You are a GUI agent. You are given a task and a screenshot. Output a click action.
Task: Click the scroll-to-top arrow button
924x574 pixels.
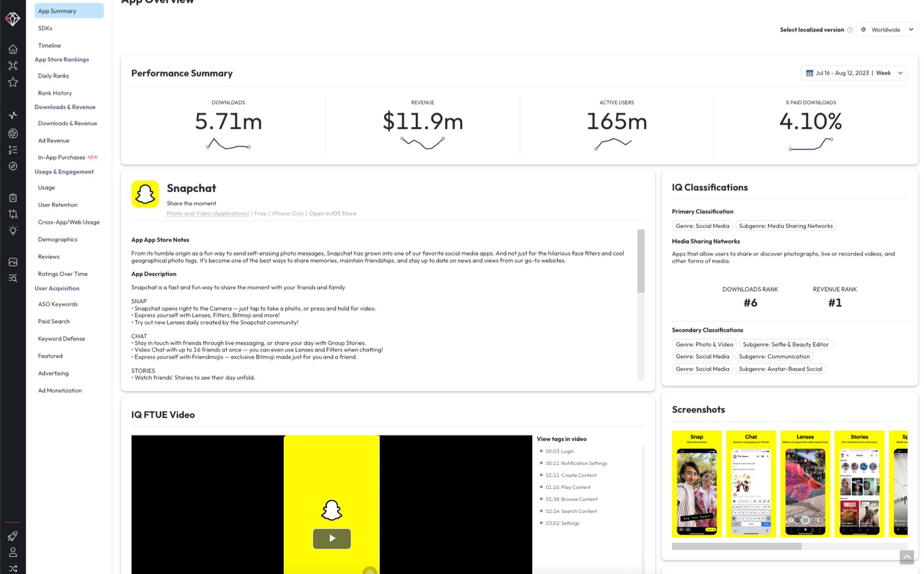click(907, 557)
